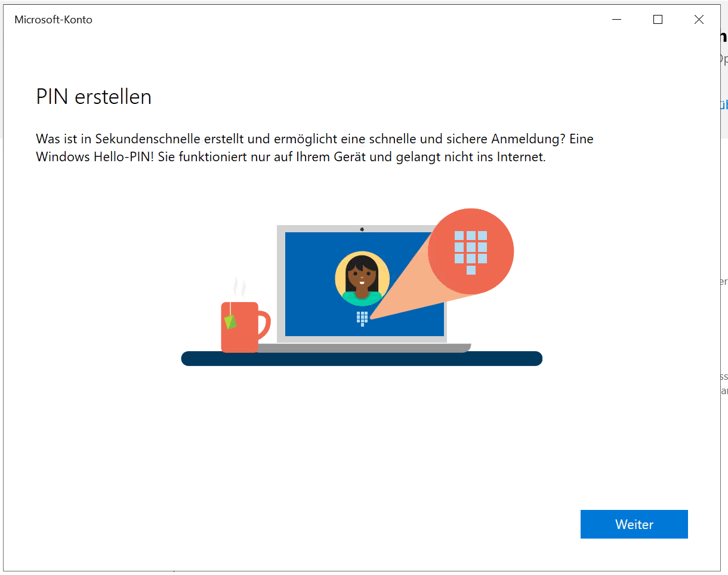Click the first line of description text
The height and width of the screenshot is (575, 728).
click(314, 139)
